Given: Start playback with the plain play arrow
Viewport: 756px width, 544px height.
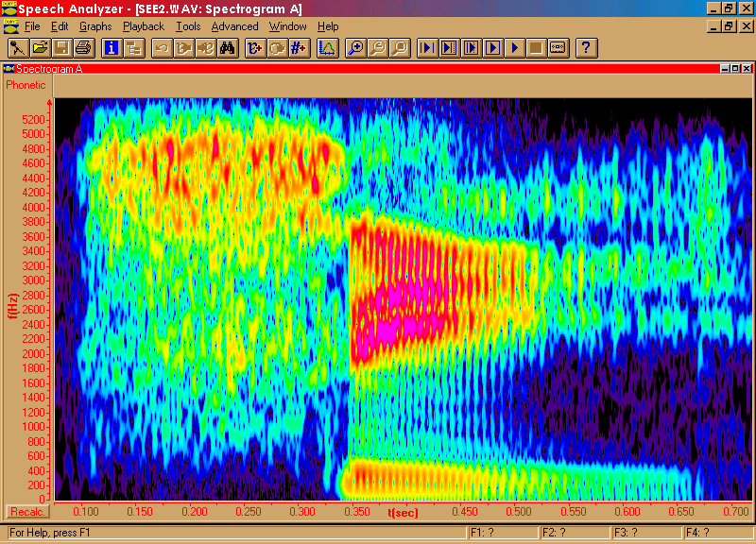Looking at the screenshot, I should pos(514,48).
